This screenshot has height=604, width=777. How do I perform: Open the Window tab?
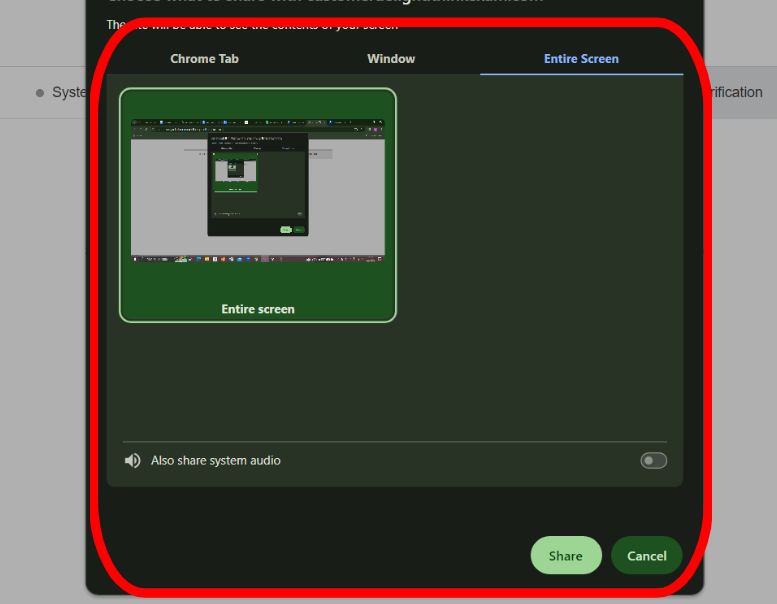tap(391, 59)
